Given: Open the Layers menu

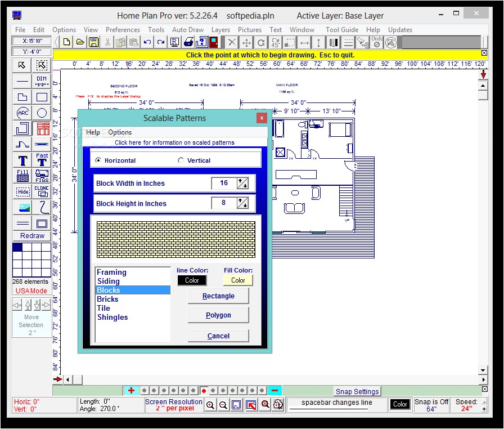Looking at the screenshot, I should tap(220, 30).
